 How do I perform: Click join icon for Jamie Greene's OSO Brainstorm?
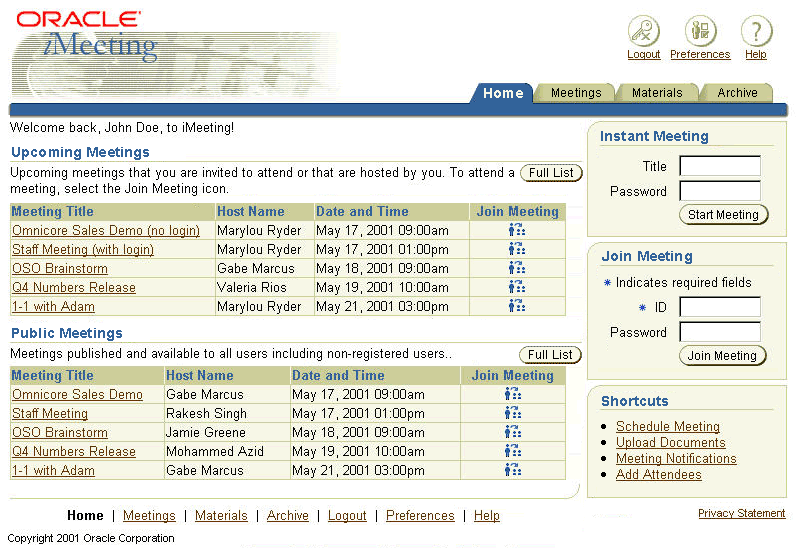click(x=513, y=432)
